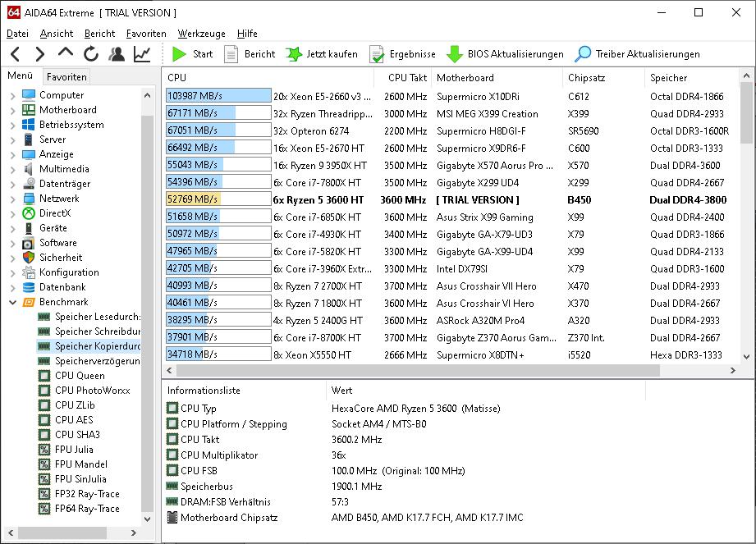Sort by the Chipsatz column header
Viewport: 756px width, 544px height.
click(603, 78)
